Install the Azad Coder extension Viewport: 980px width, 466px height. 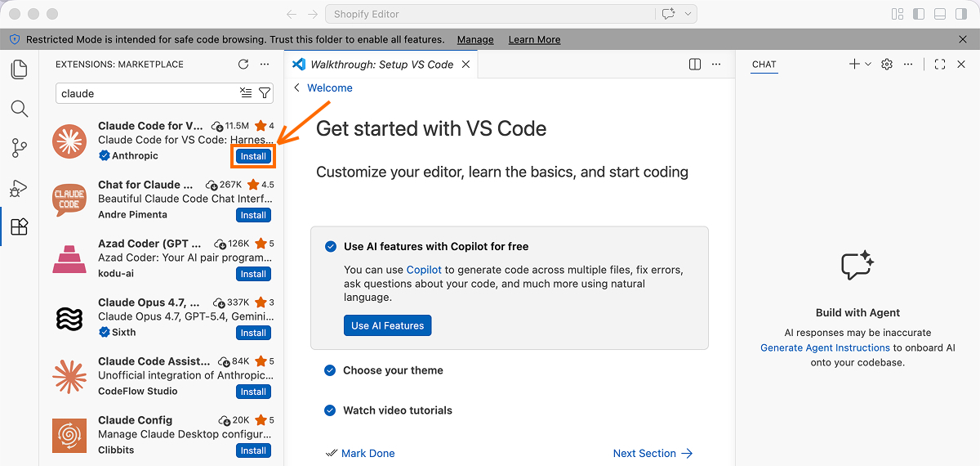pos(253,274)
